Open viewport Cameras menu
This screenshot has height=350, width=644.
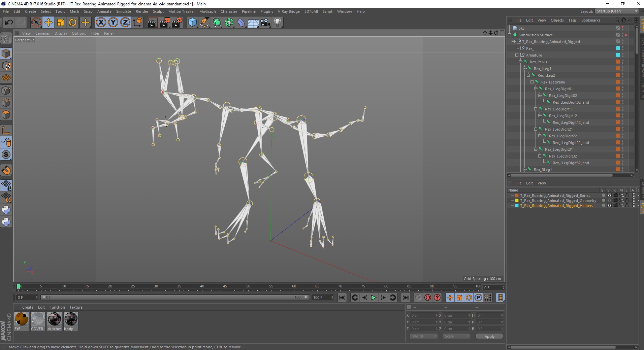coord(42,33)
